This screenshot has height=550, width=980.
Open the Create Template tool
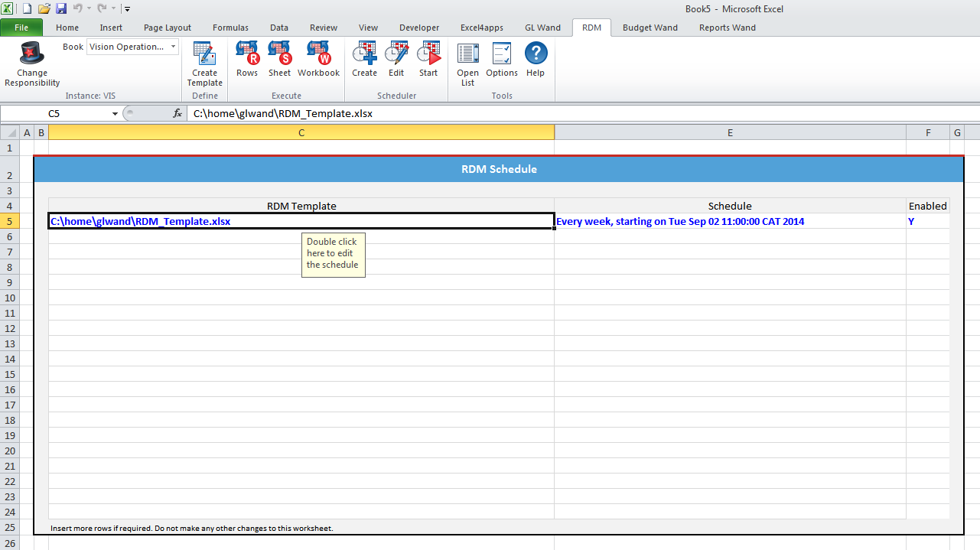pos(205,64)
